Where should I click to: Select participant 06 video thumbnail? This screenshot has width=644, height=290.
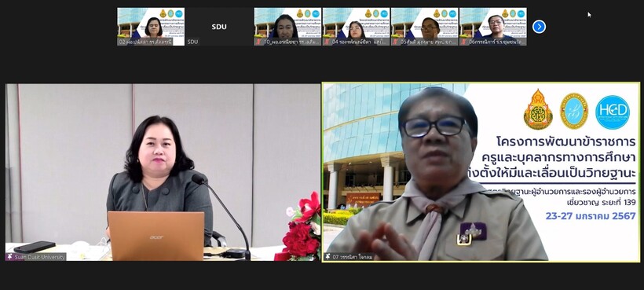[x=493, y=27]
